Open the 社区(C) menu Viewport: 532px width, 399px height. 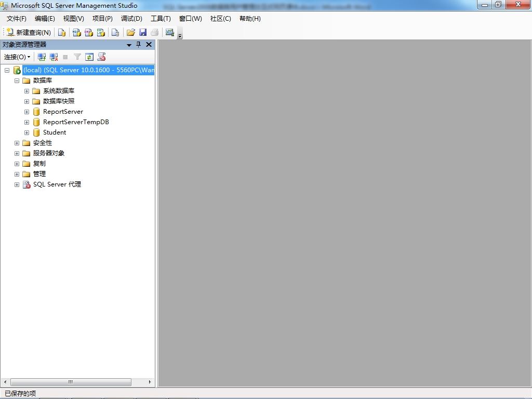(x=220, y=19)
